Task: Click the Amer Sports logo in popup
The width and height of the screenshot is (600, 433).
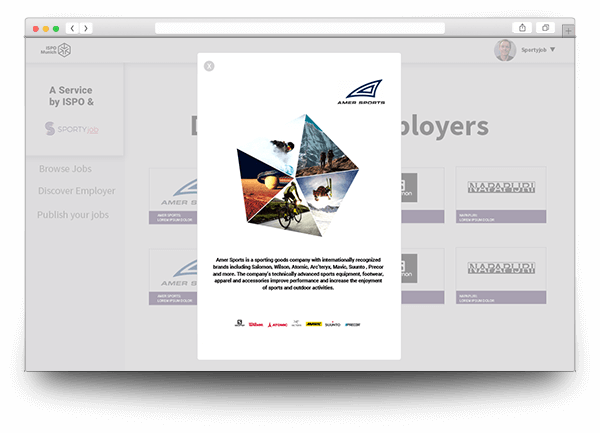Action: click(361, 92)
